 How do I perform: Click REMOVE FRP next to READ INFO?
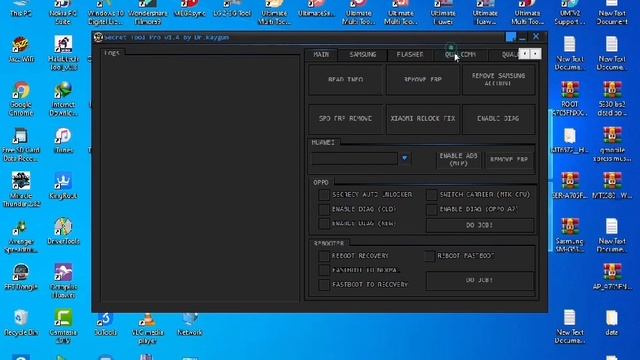(423, 80)
